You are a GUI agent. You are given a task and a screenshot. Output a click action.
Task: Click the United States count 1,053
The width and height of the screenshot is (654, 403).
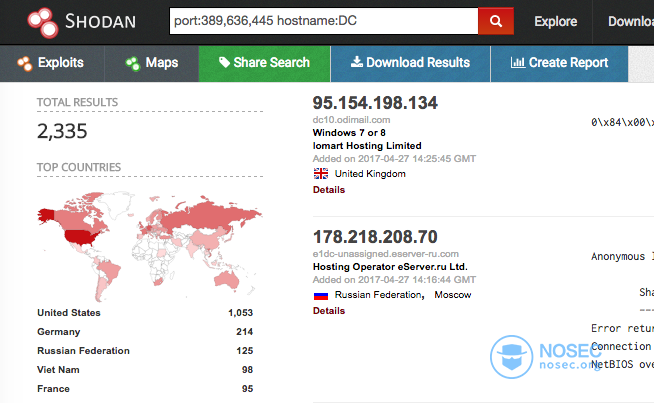(240, 313)
